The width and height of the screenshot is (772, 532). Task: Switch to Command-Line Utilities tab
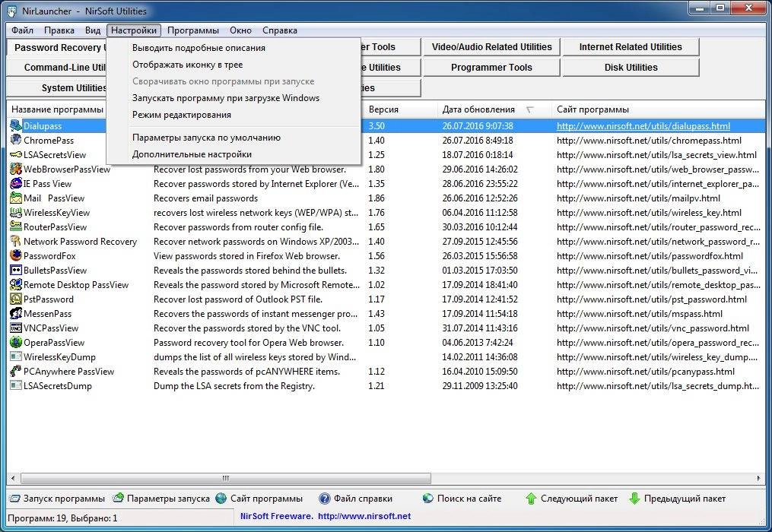coord(58,68)
